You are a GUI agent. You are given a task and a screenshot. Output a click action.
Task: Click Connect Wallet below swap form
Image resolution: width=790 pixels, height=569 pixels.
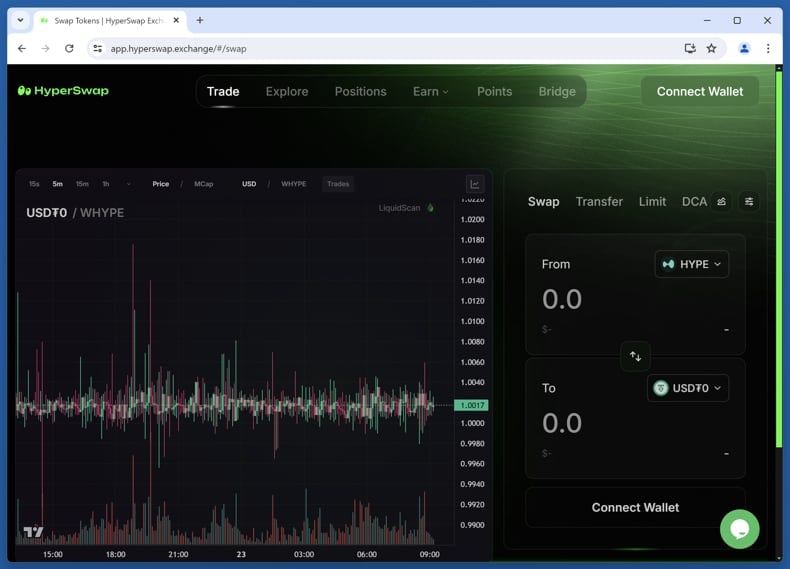(635, 508)
